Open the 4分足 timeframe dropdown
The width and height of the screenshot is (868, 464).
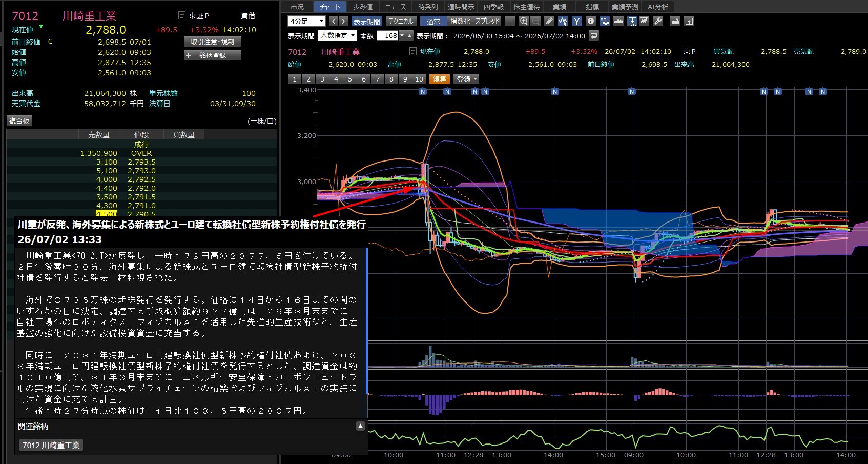[306, 21]
